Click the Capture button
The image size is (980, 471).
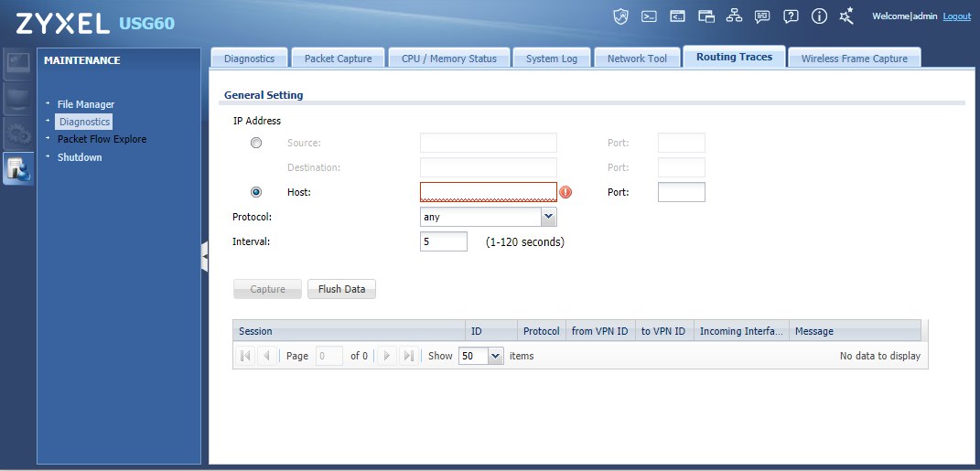point(267,289)
